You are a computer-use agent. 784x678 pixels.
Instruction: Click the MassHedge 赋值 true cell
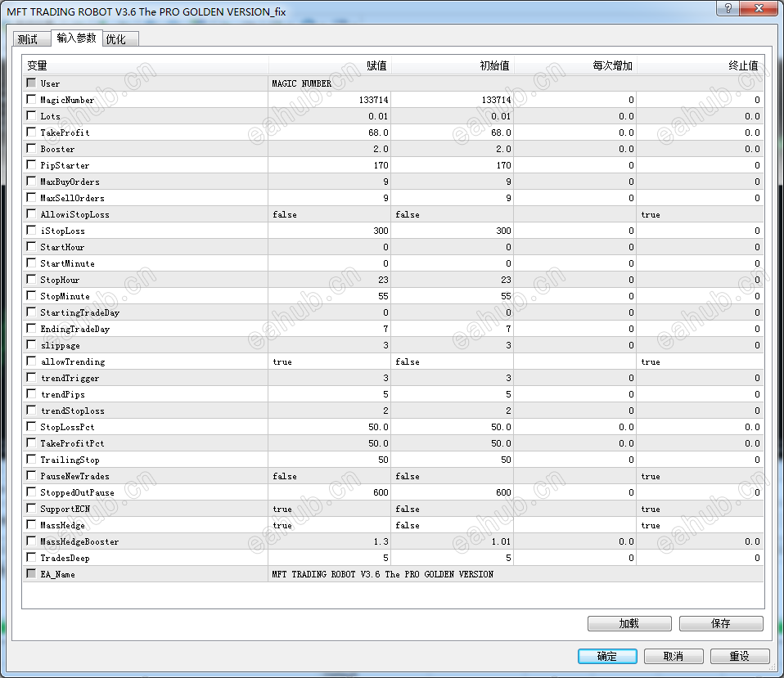[330, 525]
